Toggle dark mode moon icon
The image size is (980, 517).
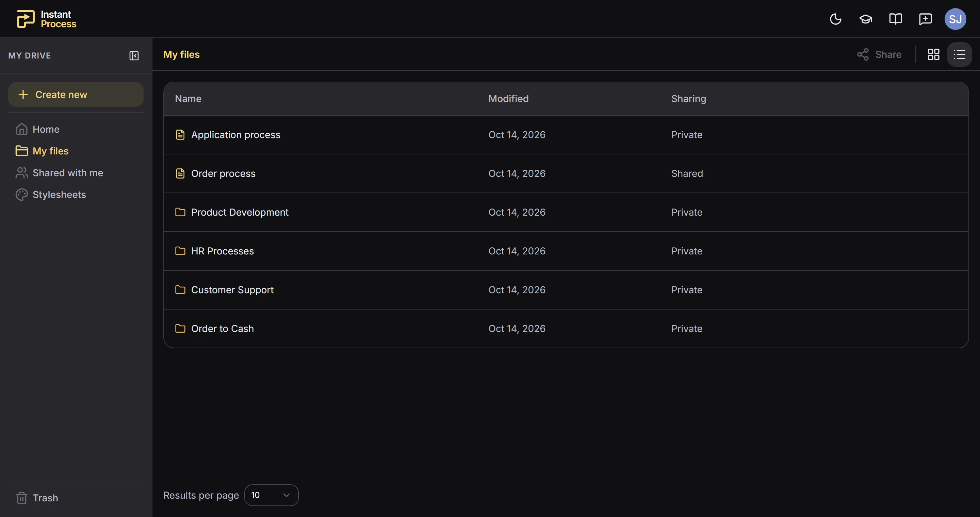835,19
